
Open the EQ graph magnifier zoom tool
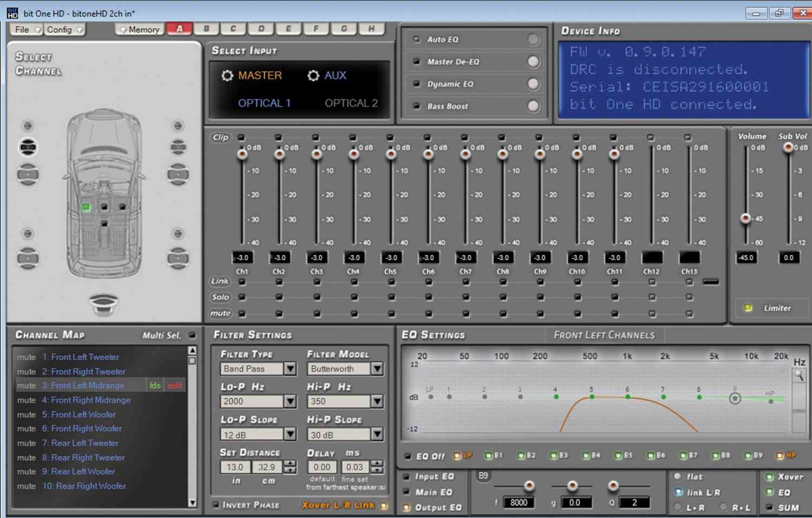coord(799,375)
